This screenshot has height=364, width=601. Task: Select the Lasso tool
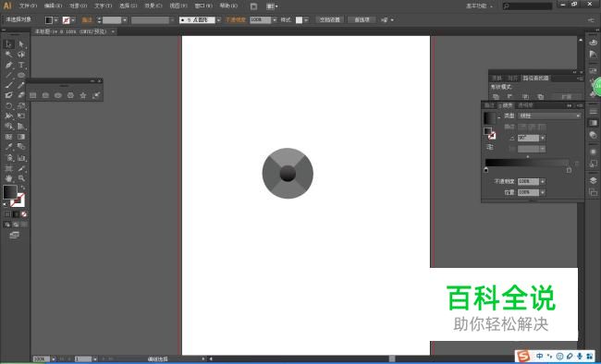tap(21, 55)
